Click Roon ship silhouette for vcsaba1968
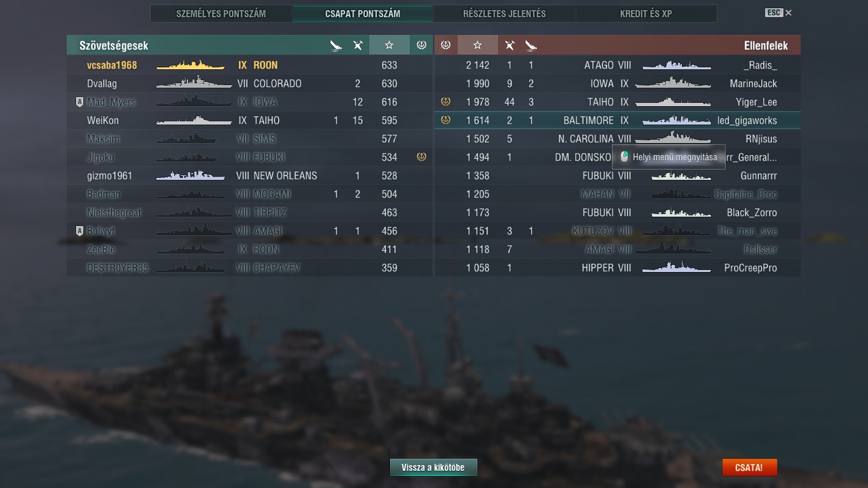Screen dimensions: 868x488 (191, 65)
